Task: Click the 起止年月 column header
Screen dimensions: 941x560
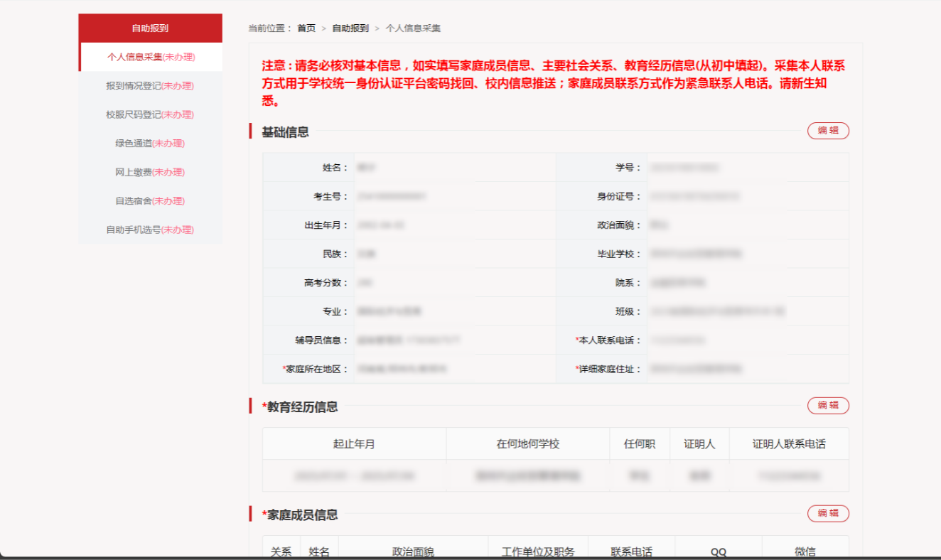Action: [x=354, y=444]
